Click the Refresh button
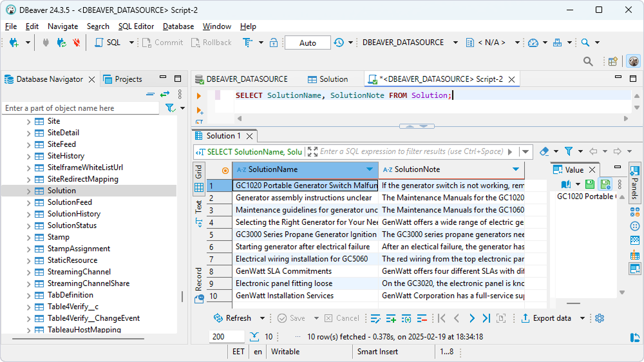The width and height of the screenshot is (644, 362). tap(232, 318)
